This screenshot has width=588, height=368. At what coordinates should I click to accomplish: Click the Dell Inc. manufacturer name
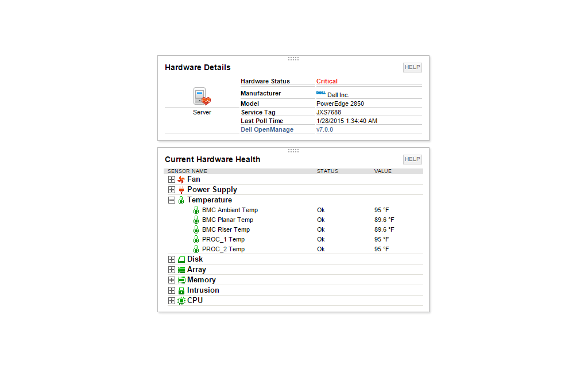338,95
